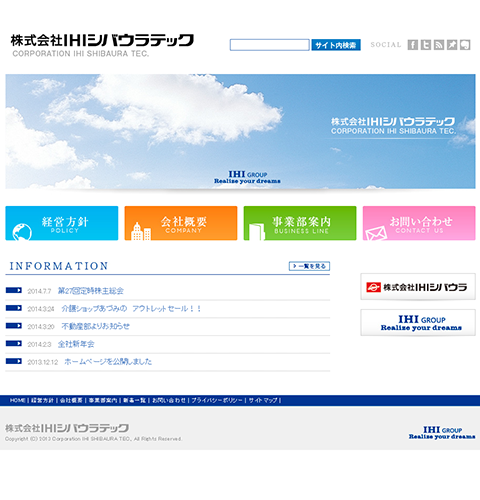This screenshot has height=500, width=480.
Task: Click プライバシーポリシー in the footer navigation
Action: [217, 400]
